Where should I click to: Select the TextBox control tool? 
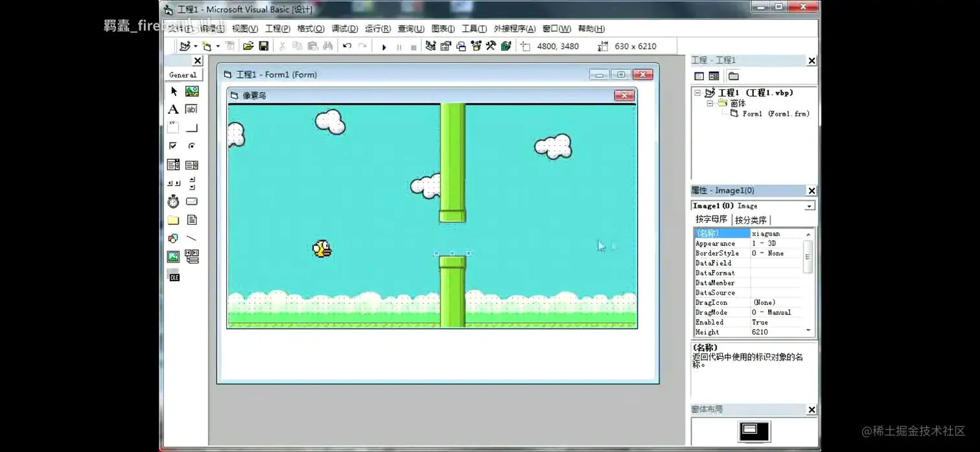[192, 109]
